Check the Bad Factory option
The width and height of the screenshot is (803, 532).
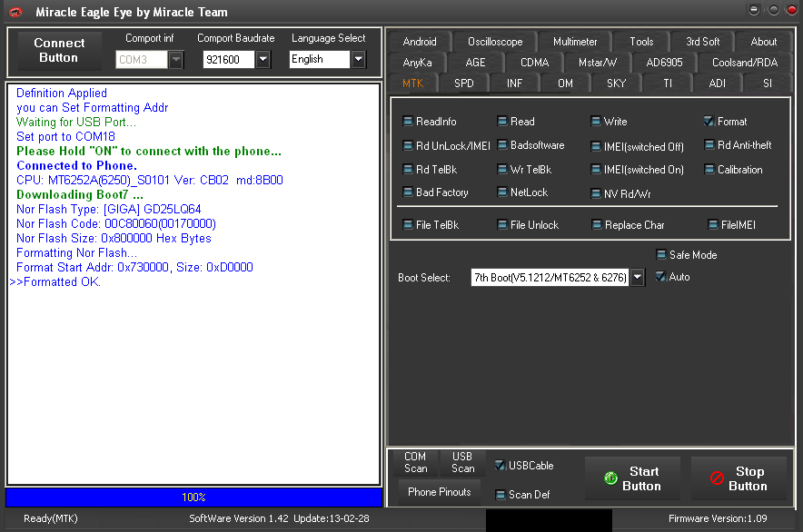coord(408,192)
